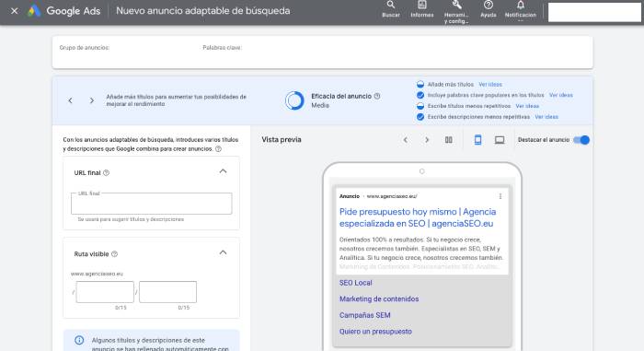Open 'Ver ideas' for descripciones menos repetitivas

click(x=546, y=117)
